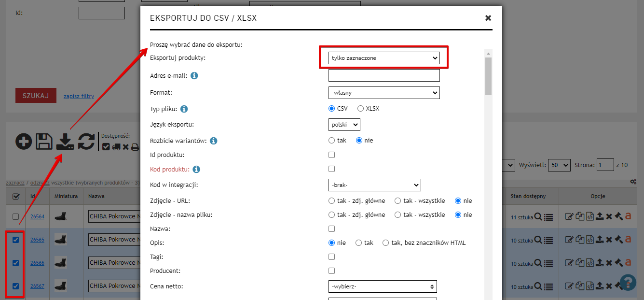Open the Eksportuj produkty dropdown
644x300 pixels.
[x=384, y=58]
